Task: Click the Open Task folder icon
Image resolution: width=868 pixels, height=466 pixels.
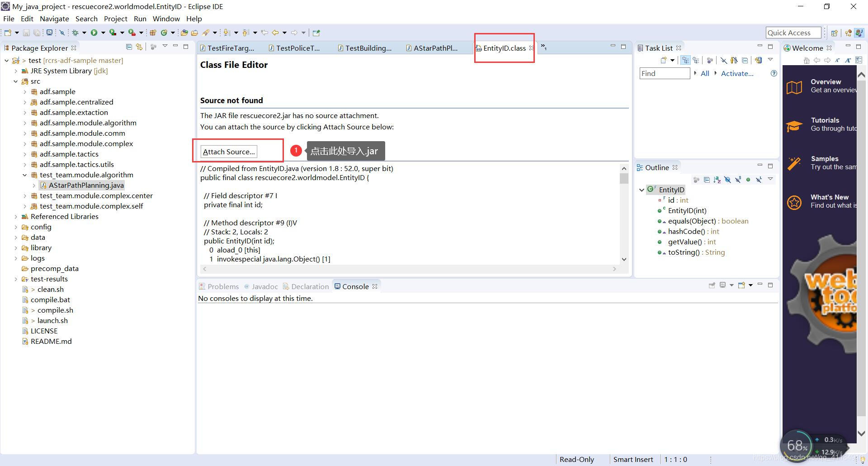Action: tap(195, 33)
